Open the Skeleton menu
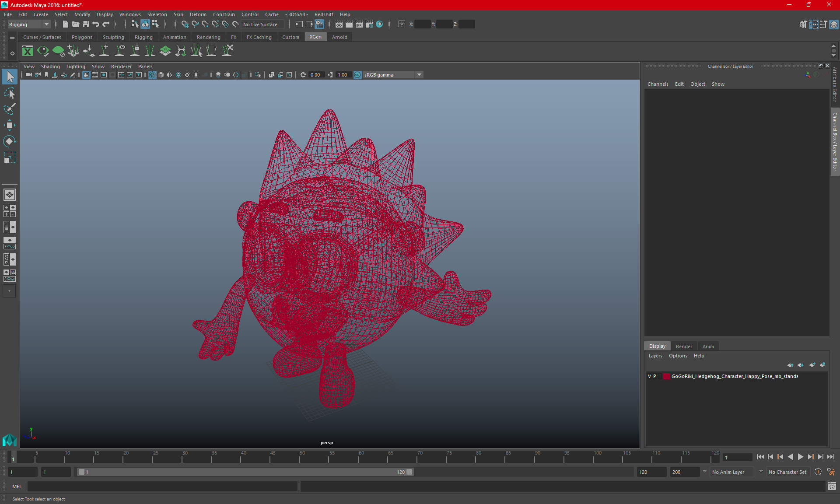Viewport: 840px width, 504px height. click(x=157, y=14)
